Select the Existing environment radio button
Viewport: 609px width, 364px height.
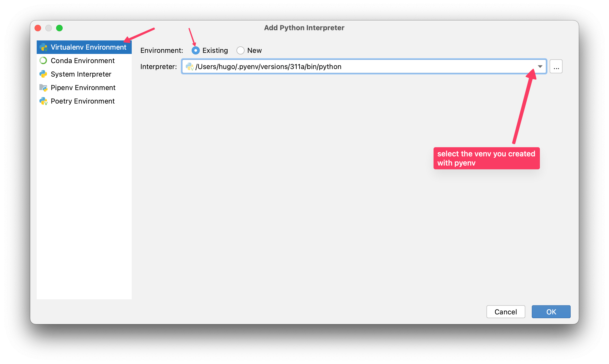[x=195, y=50]
